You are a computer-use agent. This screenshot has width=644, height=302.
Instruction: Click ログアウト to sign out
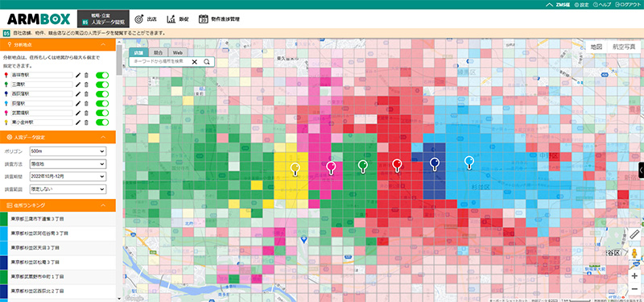tap(628, 5)
